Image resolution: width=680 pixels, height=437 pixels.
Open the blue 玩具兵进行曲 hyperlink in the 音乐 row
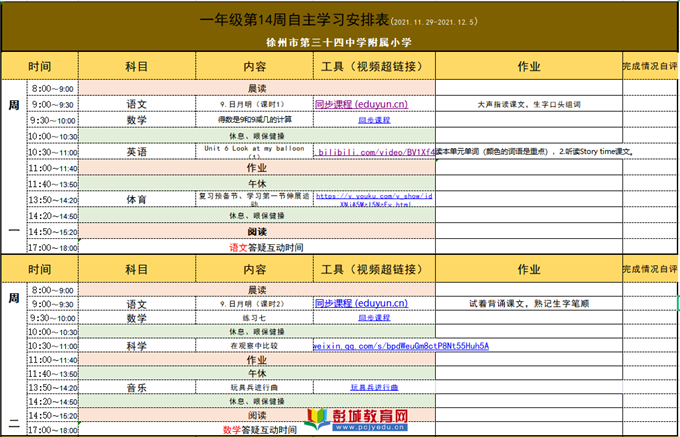tap(374, 387)
